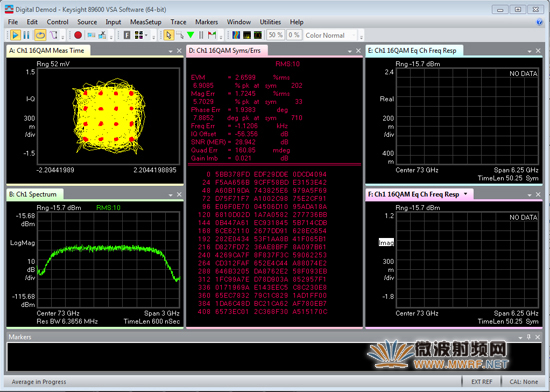550x392 pixels.
Task: Click I-Q format label in trace A
Action: pos(31,99)
